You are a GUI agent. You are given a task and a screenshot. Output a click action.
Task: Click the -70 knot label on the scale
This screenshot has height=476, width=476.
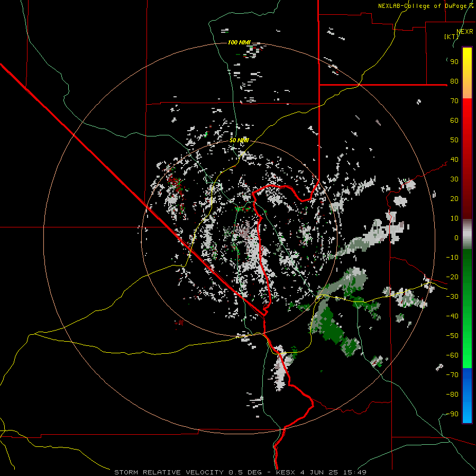pyautogui.click(x=452, y=375)
